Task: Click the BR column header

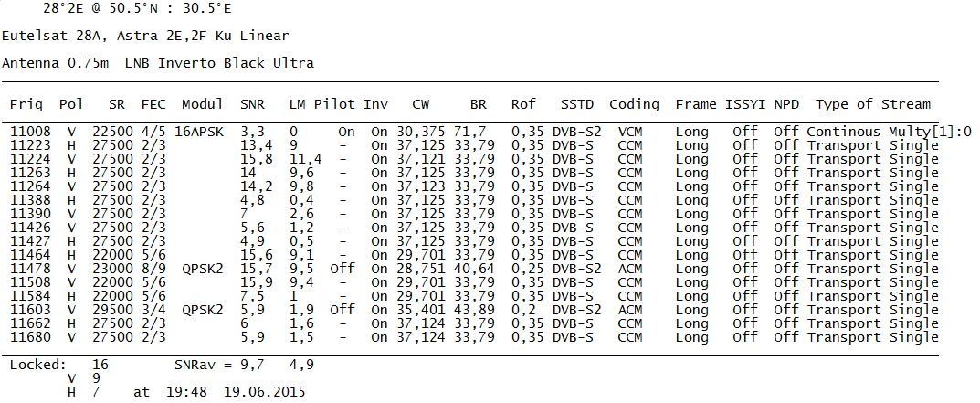Action: (x=479, y=104)
